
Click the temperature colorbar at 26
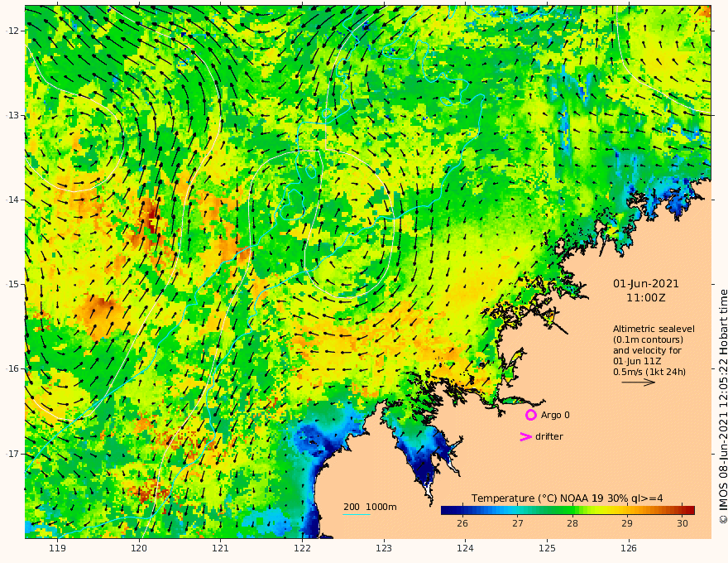(x=462, y=510)
